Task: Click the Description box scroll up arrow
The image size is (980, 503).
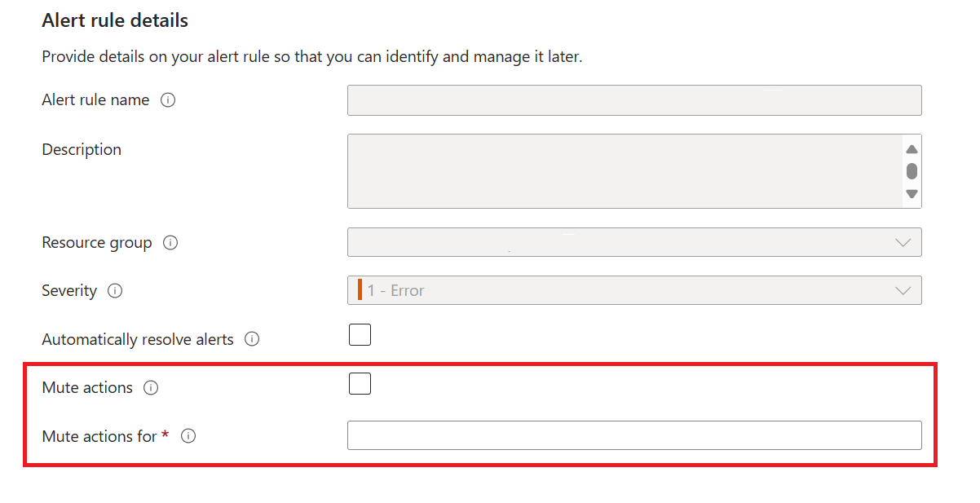Action: click(x=912, y=149)
